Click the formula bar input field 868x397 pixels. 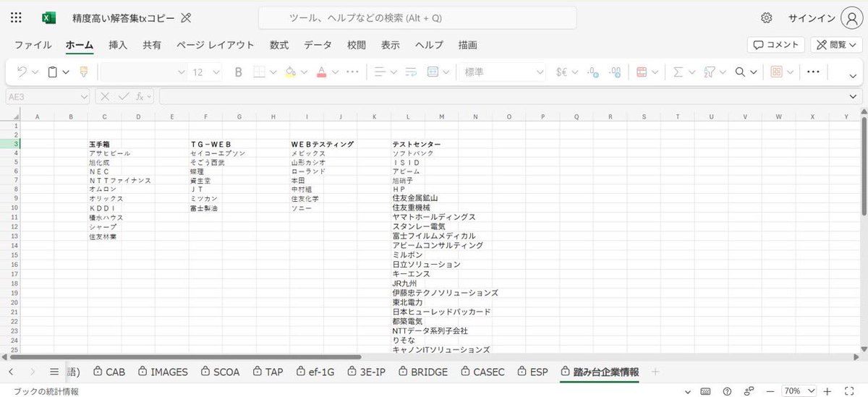(503, 96)
